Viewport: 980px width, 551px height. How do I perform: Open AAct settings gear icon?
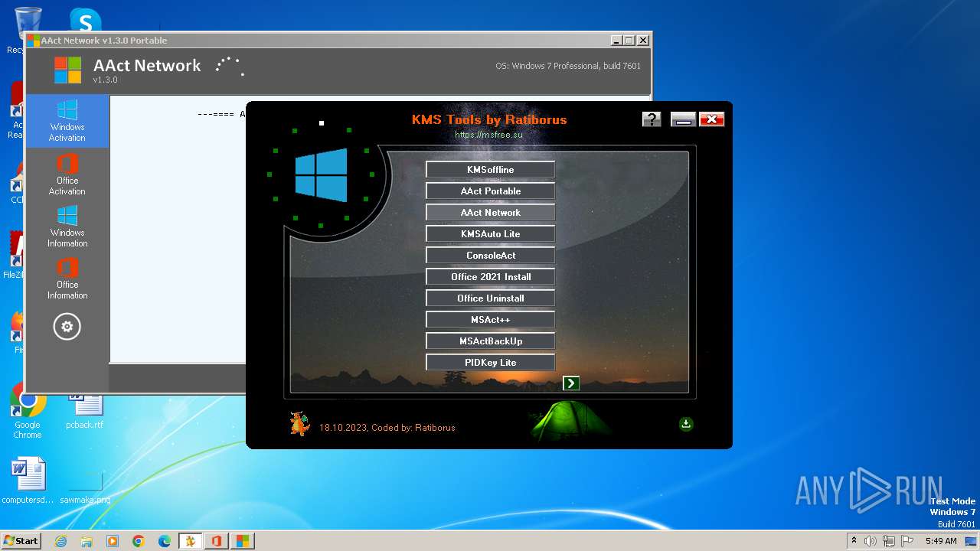tap(67, 327)
